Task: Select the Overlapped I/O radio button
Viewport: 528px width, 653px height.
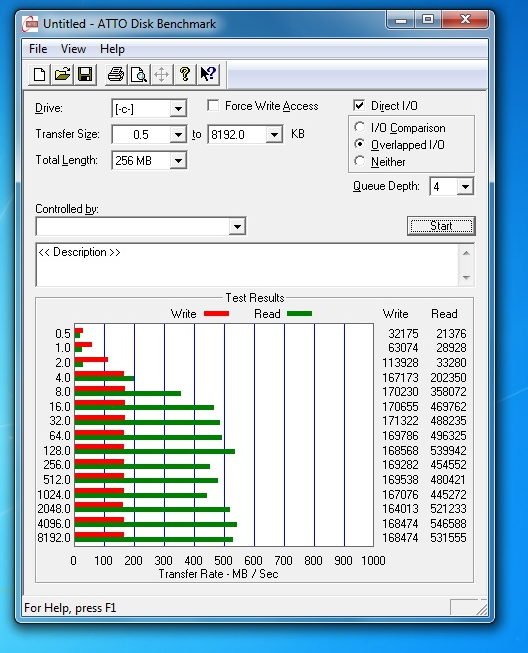Action: click(359, 144)
